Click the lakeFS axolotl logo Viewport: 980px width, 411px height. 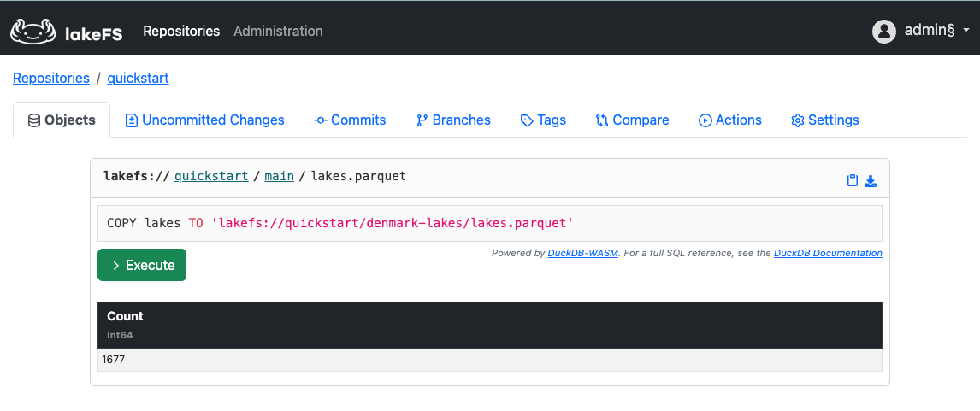[33, 32]
